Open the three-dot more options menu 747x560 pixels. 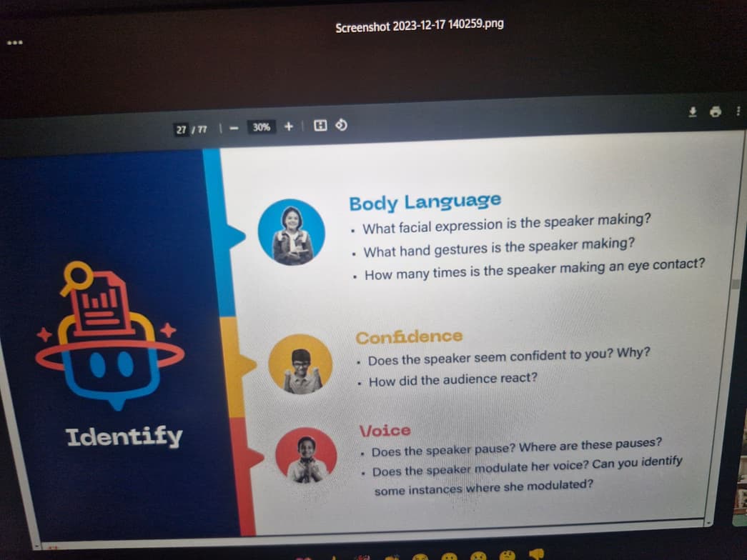(x=738, y=111)
